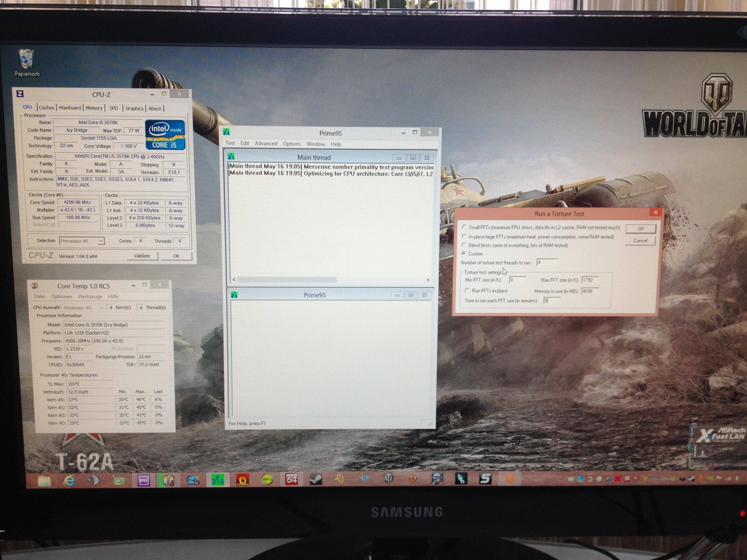This screenshot has width=747, height=560.
Task: Open Core Temp Prozessor #0 dropdown
Action: pos(101,308)
